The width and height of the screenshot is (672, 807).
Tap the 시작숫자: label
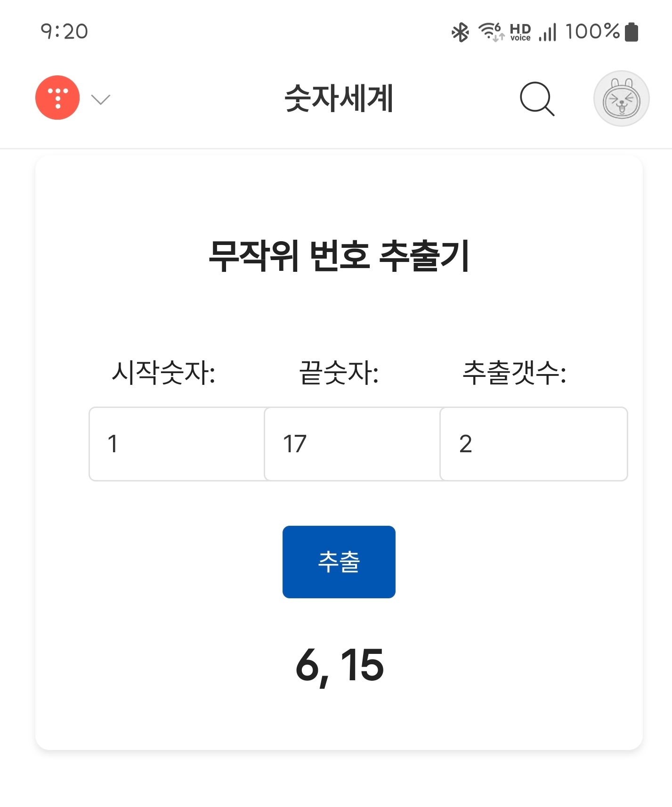click(163, 373)
